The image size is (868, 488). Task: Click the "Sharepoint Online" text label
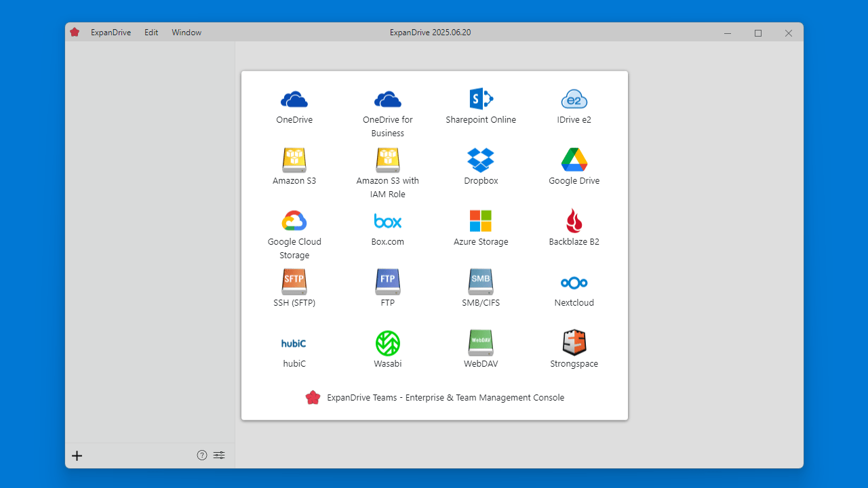(481, 120)
